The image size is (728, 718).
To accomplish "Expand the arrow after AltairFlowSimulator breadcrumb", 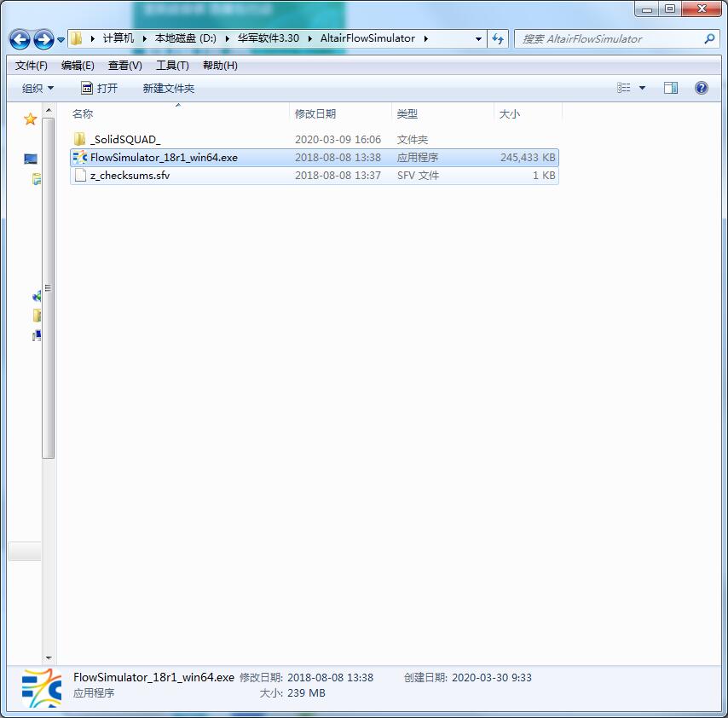I will point(425,38).
